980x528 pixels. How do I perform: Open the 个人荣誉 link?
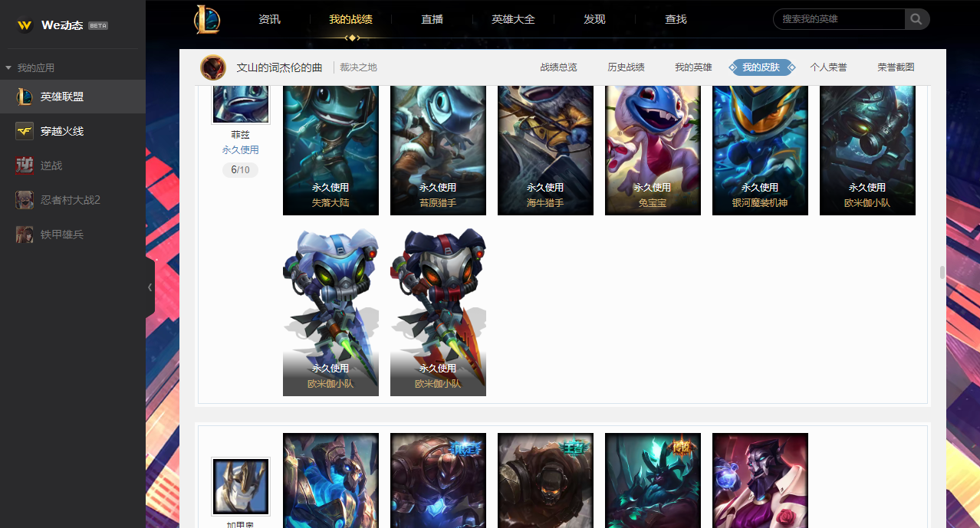coord(828,67)
